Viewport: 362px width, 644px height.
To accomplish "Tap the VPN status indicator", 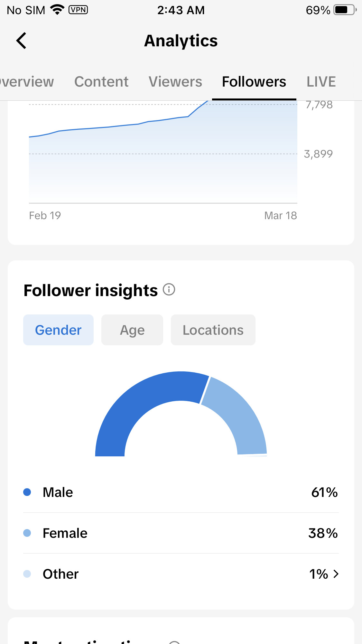I will coord(78,10).
